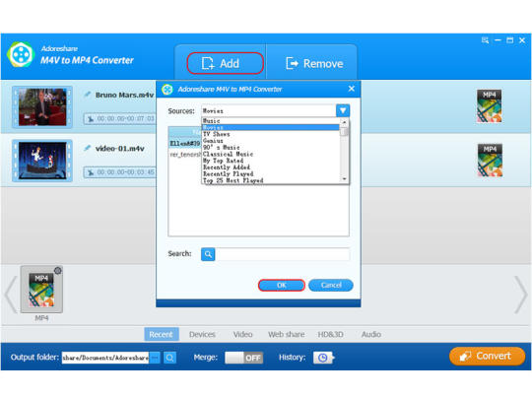Image resolution: width=532 pixels, height=399 pixels.
Task: Confirm with the OK button
Action: coord(281,286)
